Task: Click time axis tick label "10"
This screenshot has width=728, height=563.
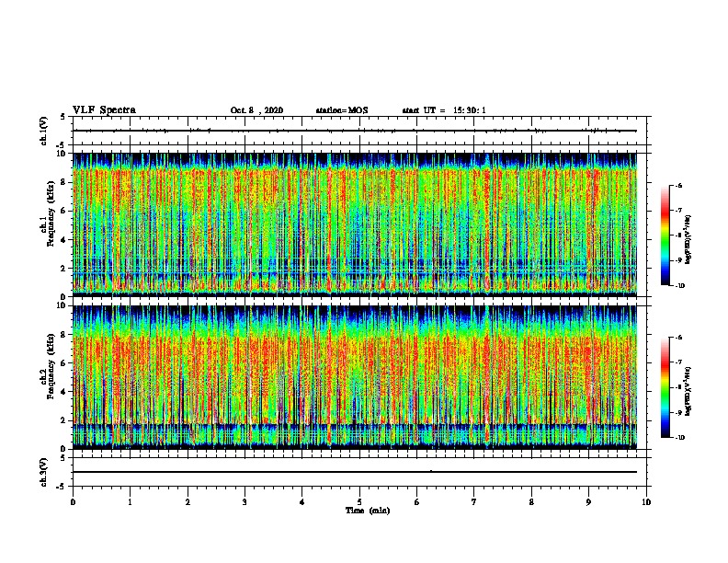Action: tap(646, 502)
